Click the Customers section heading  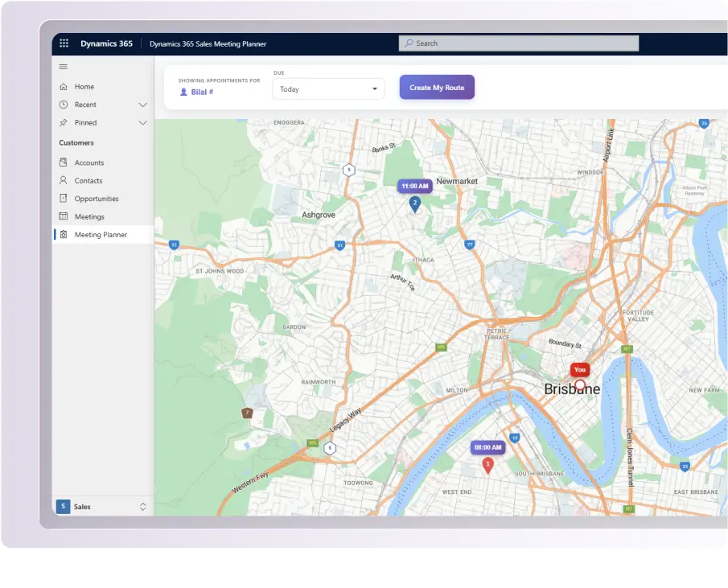coord(76,142)
